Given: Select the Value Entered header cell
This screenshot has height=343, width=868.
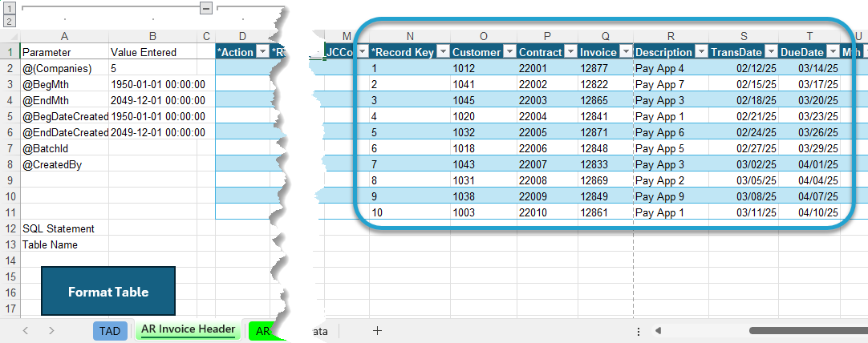Looking at the screenshot, I should pyautogui.click(x=152, y=53).
